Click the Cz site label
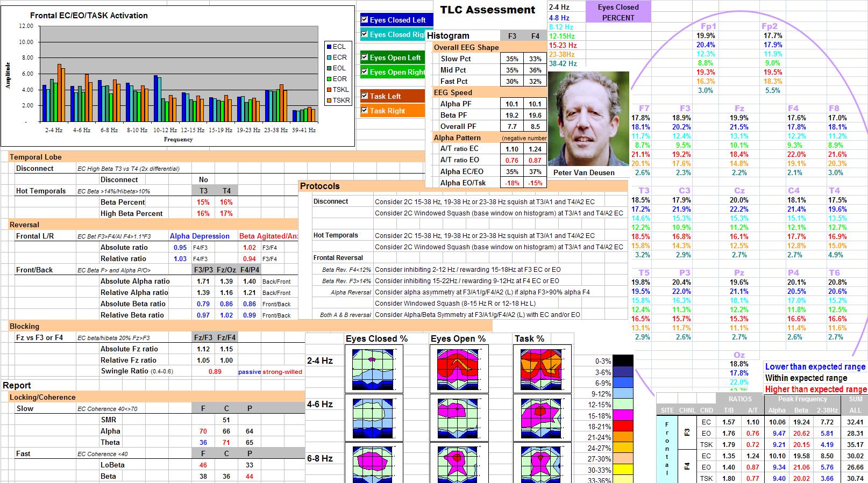This screenshot has height=483, width=868. tap(739, 191)
